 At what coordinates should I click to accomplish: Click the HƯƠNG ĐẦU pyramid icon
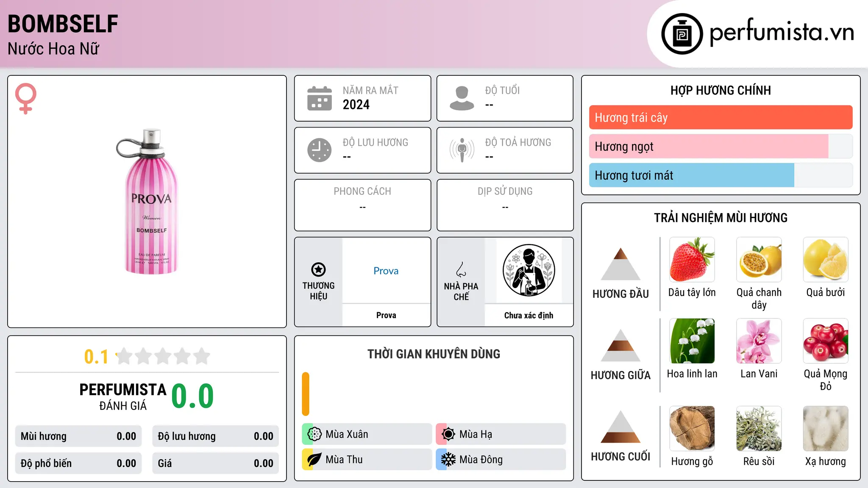point(620,264)
